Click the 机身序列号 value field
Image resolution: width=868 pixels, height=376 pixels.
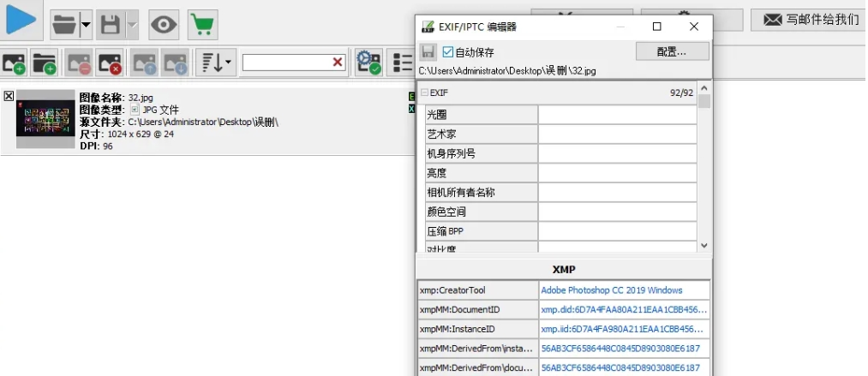click(617, 153)
